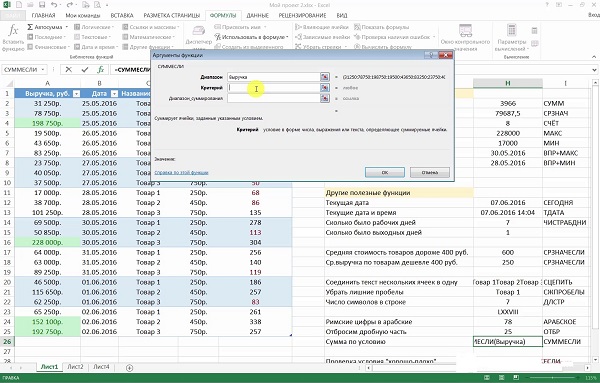
Task: Click Error Checking (Проверка наличия ошибок)
Action: tap(392, 37)
